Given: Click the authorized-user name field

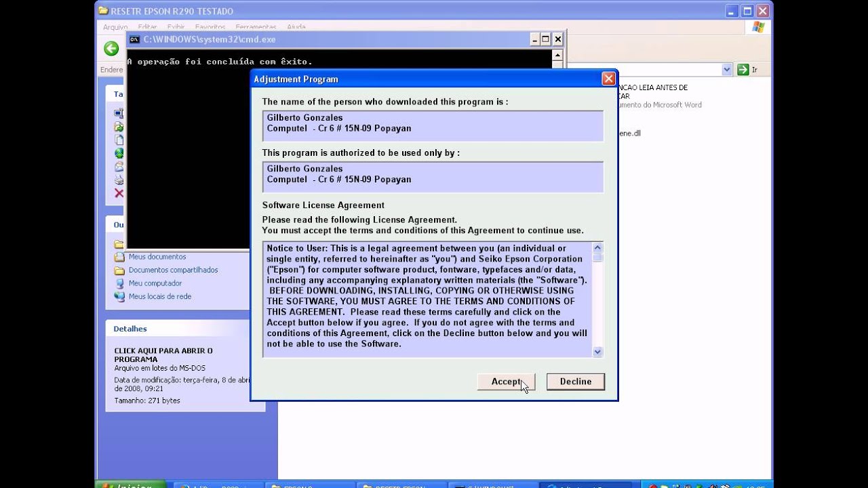Looking at the screenshot, I should pos(433,177).
